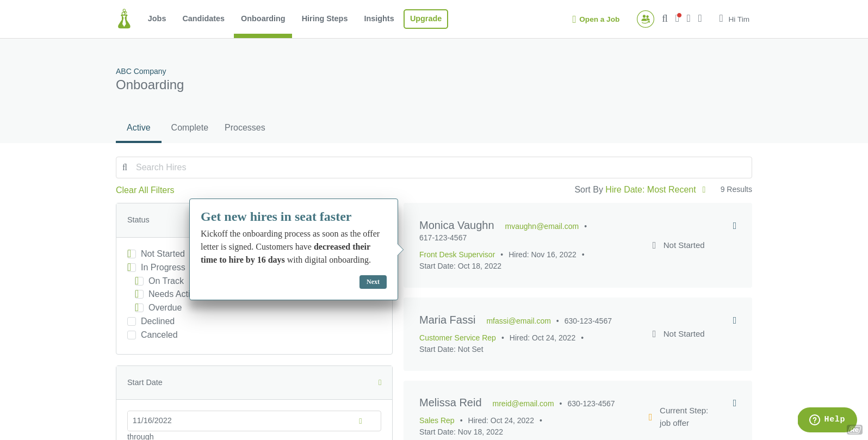Switch to the Complete tab
Viewport: 868px width, 440px height.
(189, 128)
